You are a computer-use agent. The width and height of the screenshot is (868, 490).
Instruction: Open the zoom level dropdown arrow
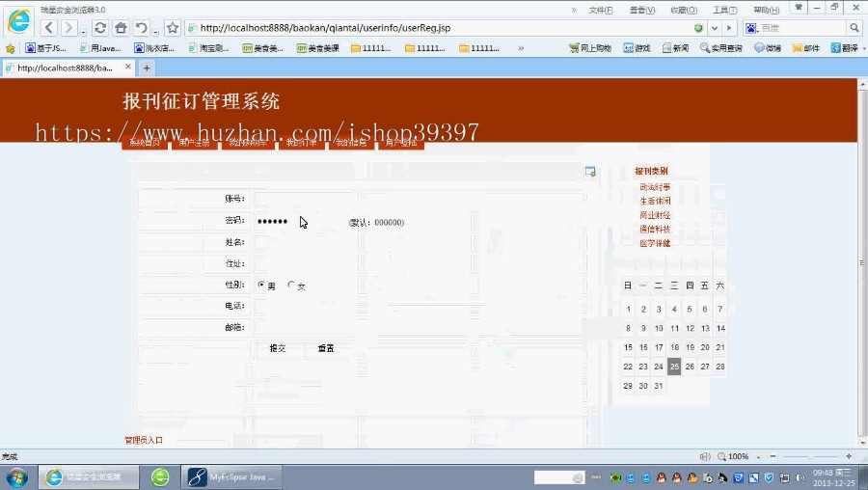(x=758, y=457)
